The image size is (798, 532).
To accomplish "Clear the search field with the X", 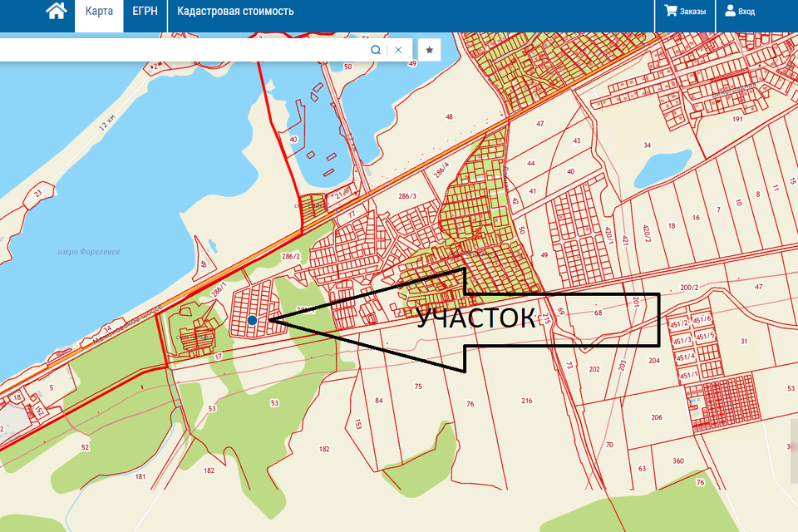I will click(x=398, y=50).
